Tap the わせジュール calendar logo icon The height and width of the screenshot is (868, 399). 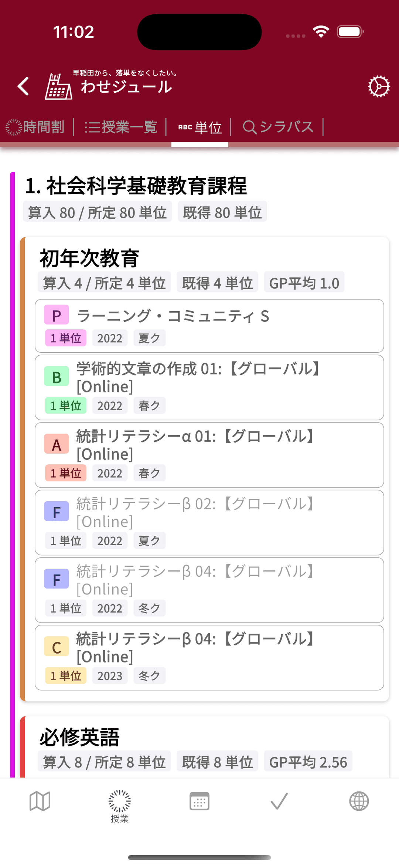point(58,87)
